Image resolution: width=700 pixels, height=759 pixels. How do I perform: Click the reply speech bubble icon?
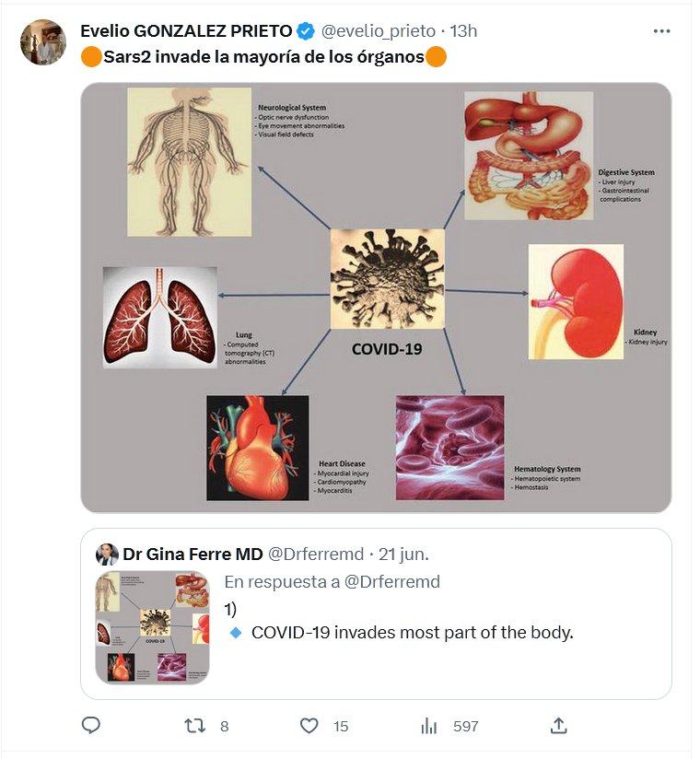tap(91, 726)
